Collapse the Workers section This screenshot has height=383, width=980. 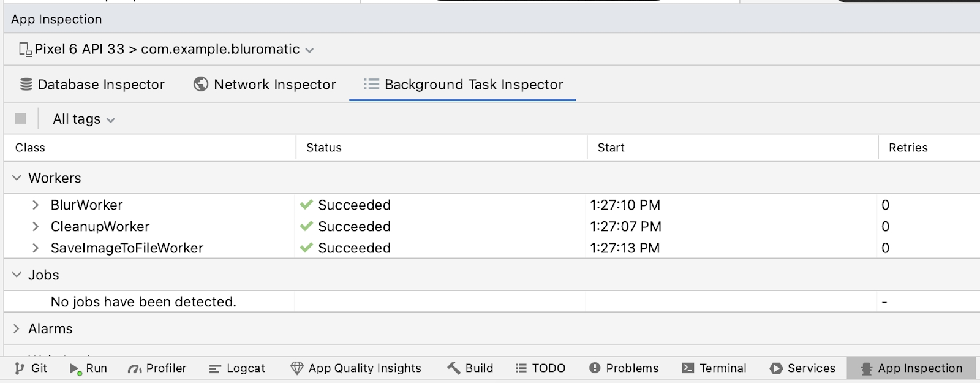tap(17, 178)
